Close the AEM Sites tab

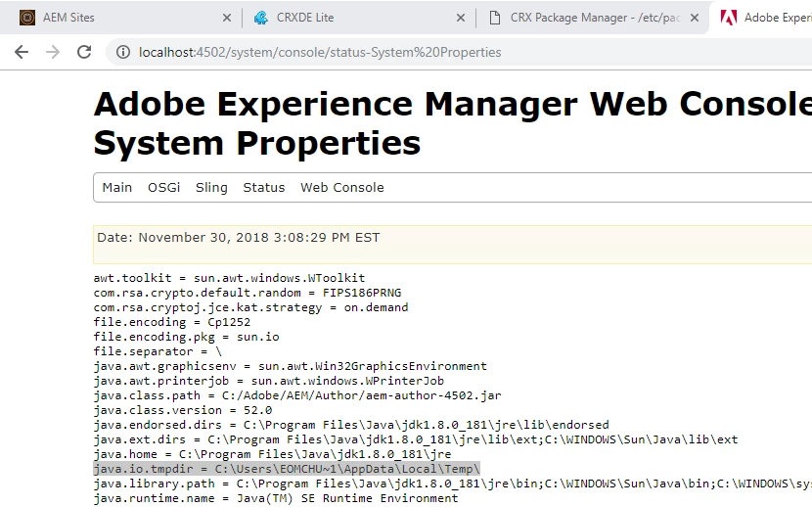pyautogui.click(x=227, y=18)
